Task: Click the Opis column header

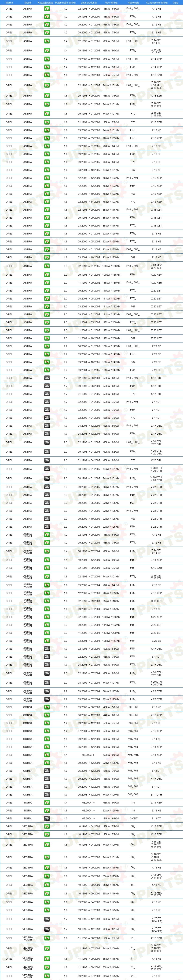Action: click(x=175, y=2)
